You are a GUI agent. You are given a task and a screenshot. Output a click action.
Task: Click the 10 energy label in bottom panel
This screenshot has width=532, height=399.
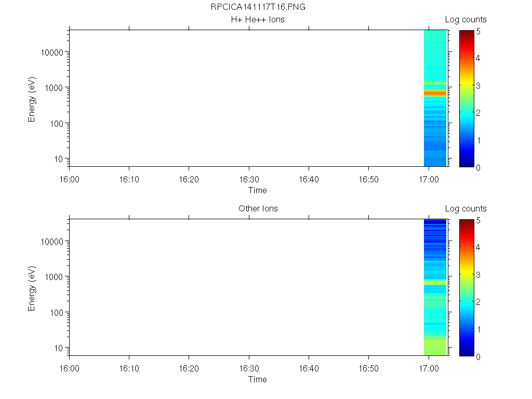[x=59, y=348]
